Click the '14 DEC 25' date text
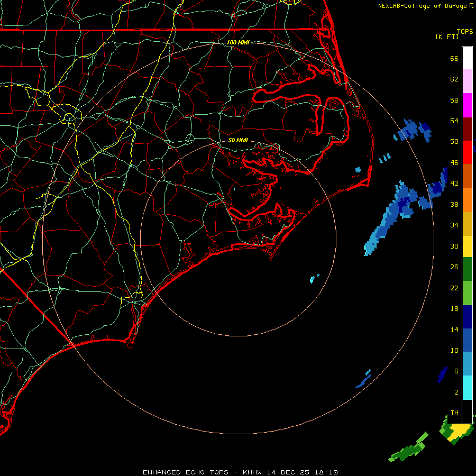This screenshot has height=476, width=476. (288, 472)
